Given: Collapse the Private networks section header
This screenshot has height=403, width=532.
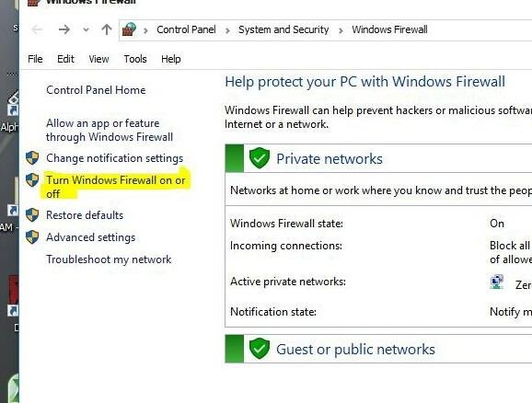Looking at the screenshot, I should point(378,158).
